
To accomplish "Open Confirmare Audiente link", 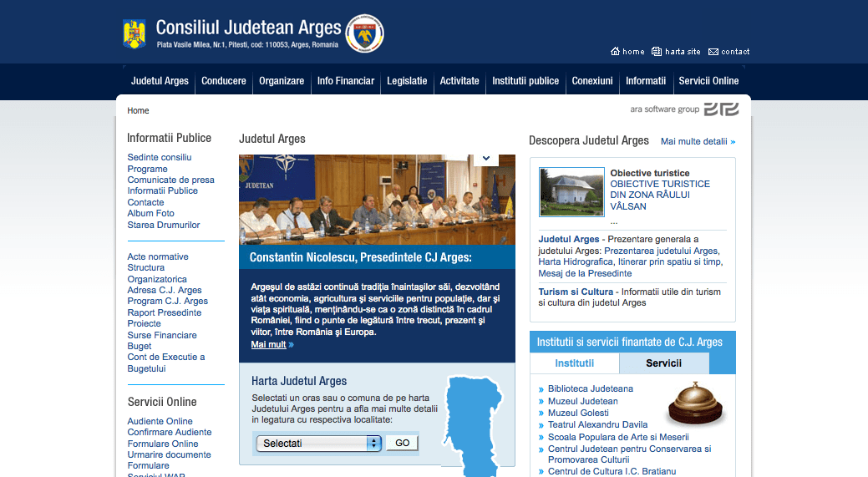I will click(170, 432).
